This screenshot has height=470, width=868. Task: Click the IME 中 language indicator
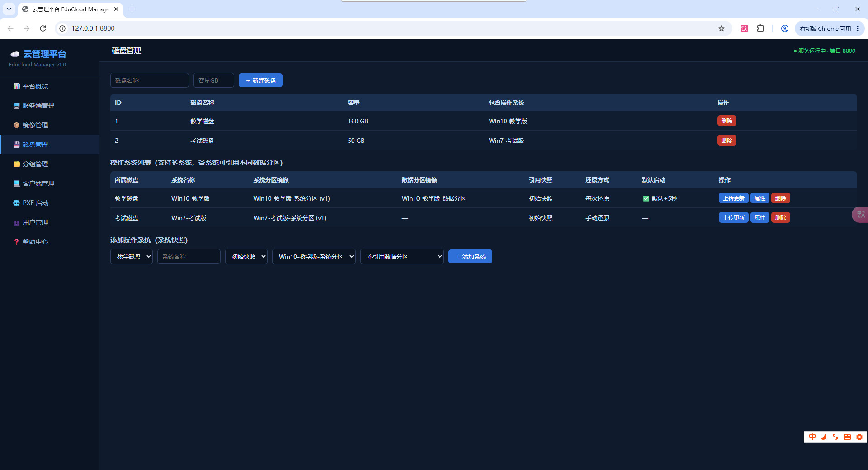pyautogui.click(x=812, y=437)
